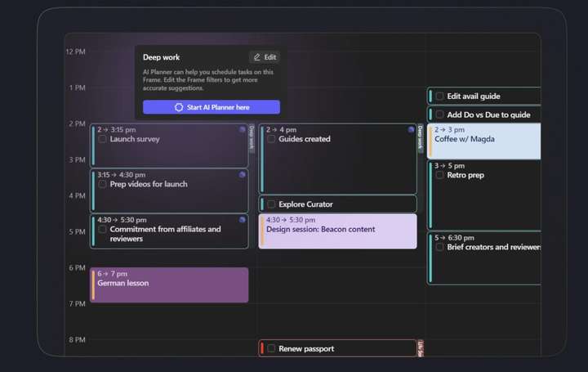Click purple dot icon on Prep videos card

click(243, 174)
